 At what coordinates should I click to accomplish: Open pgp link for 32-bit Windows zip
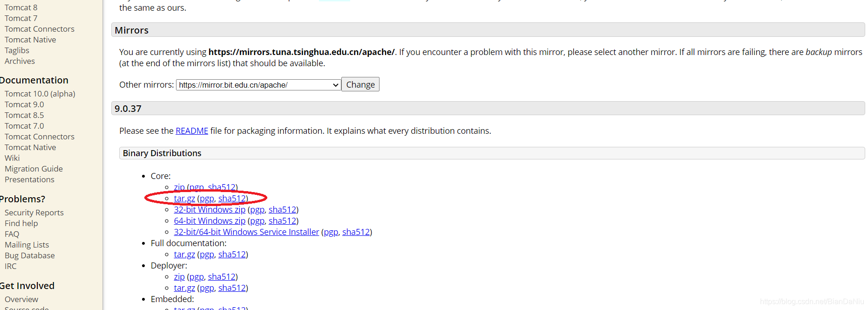pos(258,210)
